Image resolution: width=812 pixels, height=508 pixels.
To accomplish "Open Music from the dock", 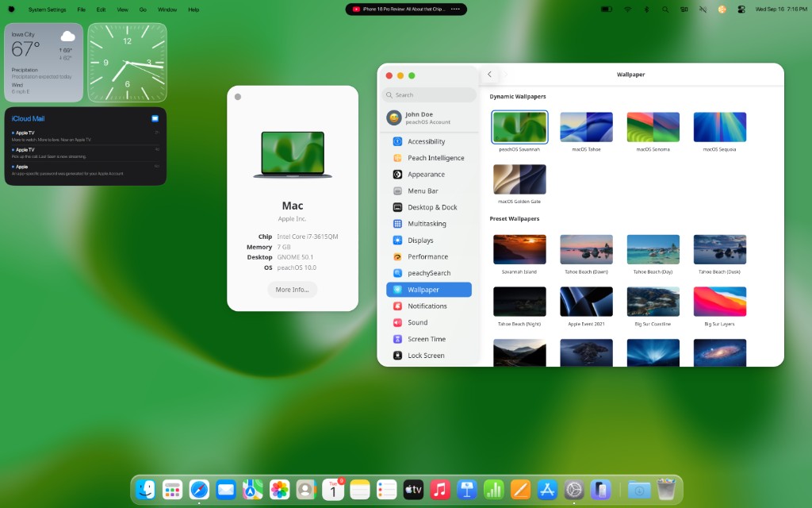I will tap(440, 489).
